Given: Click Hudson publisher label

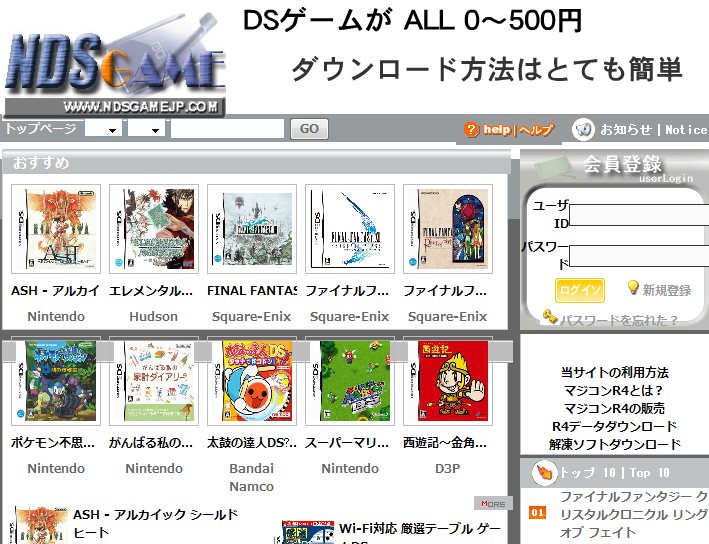Looking at the screenshot, I should click(154, 317).
